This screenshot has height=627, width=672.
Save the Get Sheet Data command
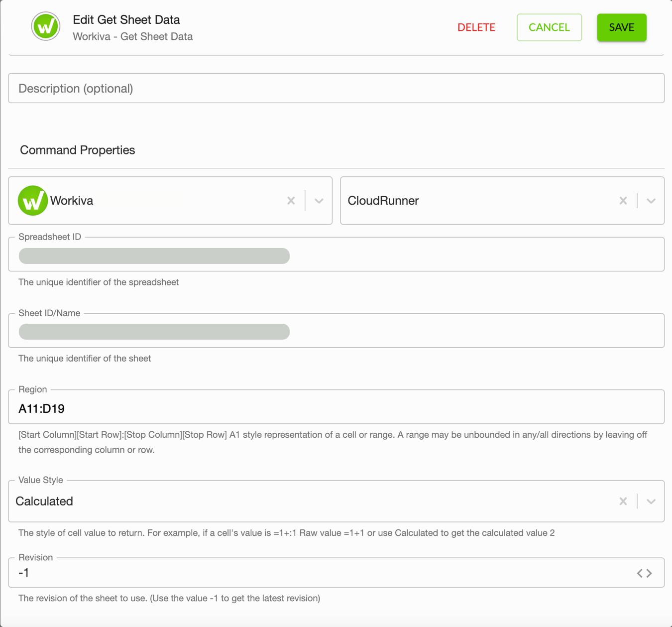coord(622,27)
